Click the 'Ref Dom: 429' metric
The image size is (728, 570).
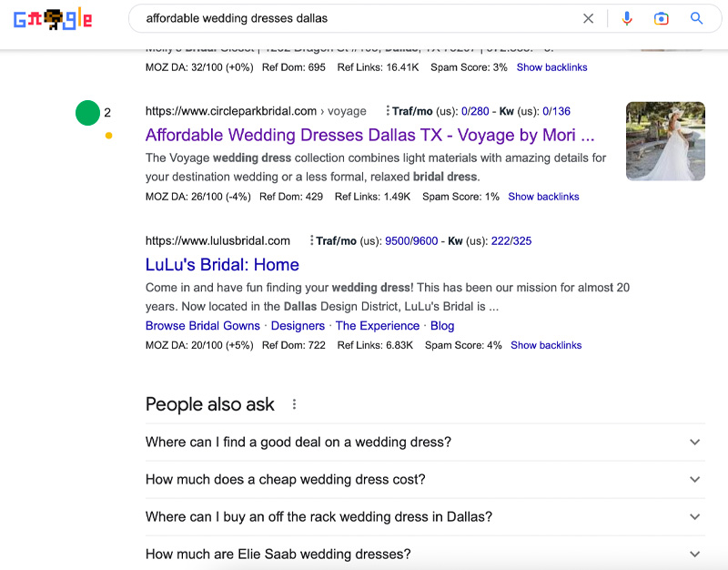point(291,197)
